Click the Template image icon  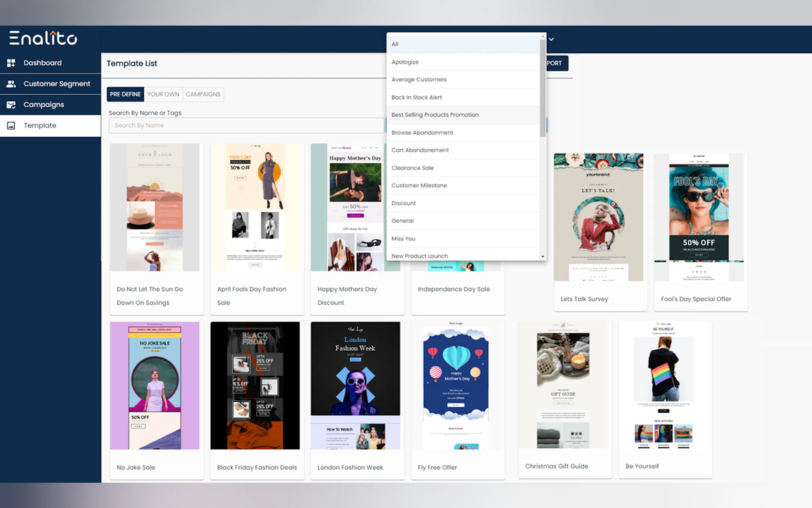click(x=11, y=125)
